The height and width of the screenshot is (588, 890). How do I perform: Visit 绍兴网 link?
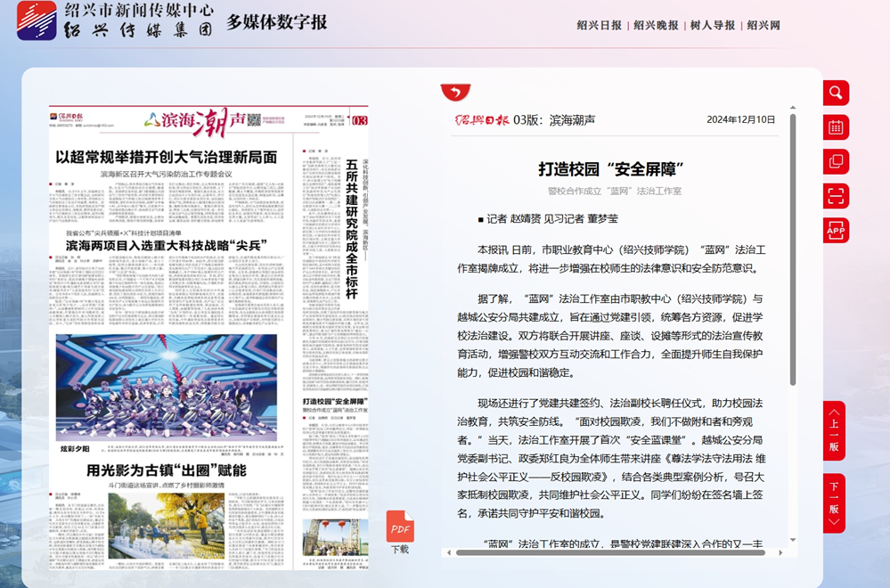(763, 26)
